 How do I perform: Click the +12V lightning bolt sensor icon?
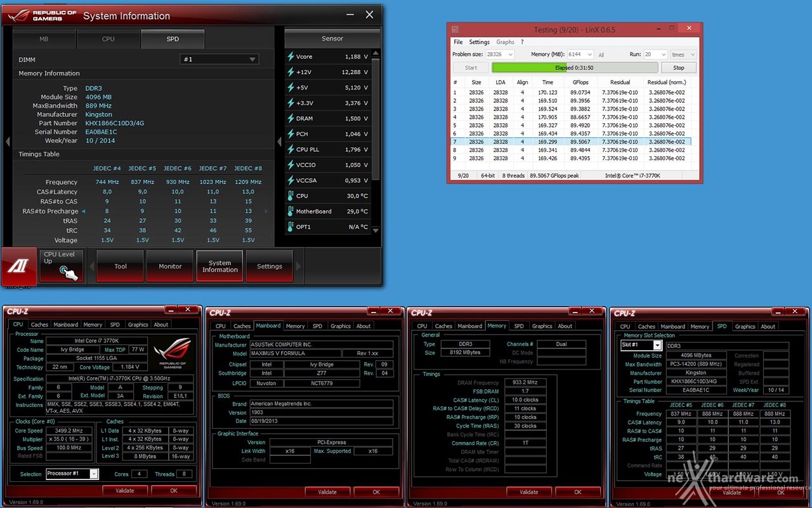(291, 72)
